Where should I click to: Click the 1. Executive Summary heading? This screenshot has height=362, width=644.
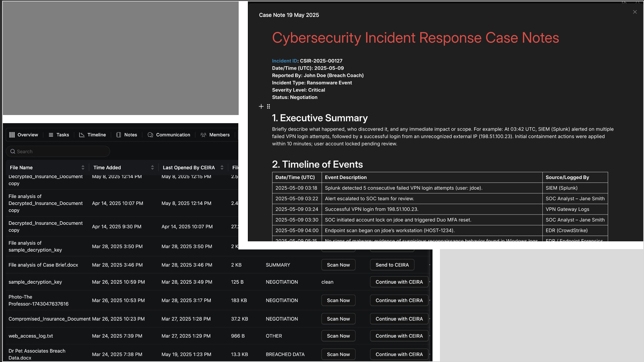tap(320, 118)
